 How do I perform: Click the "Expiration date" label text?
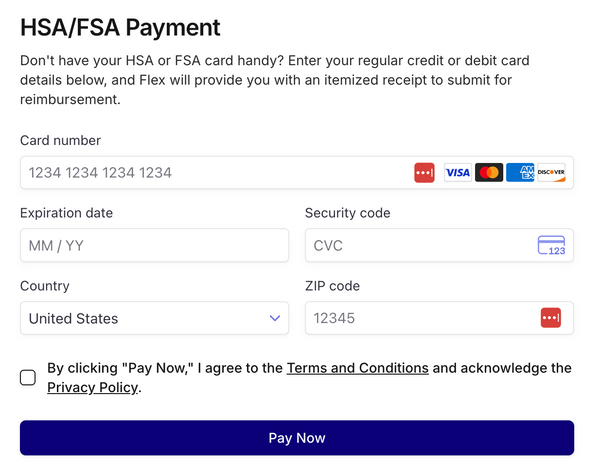[66, 213]
